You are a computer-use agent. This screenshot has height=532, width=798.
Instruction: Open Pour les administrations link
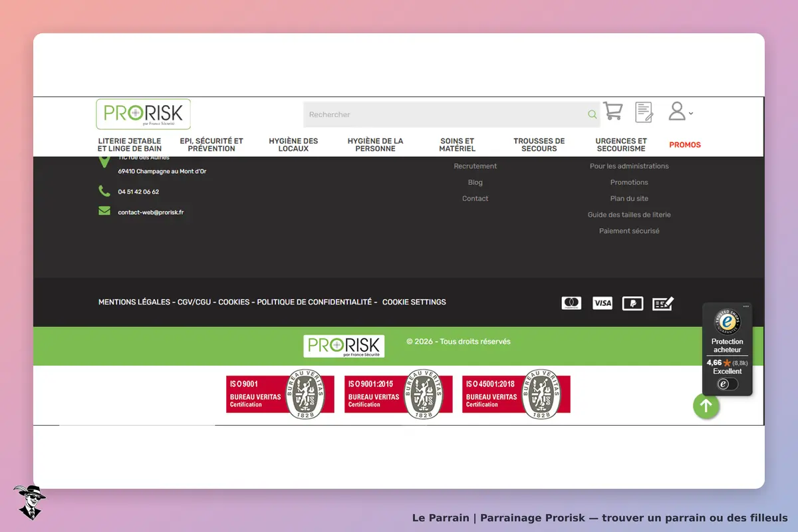(629, 166)
